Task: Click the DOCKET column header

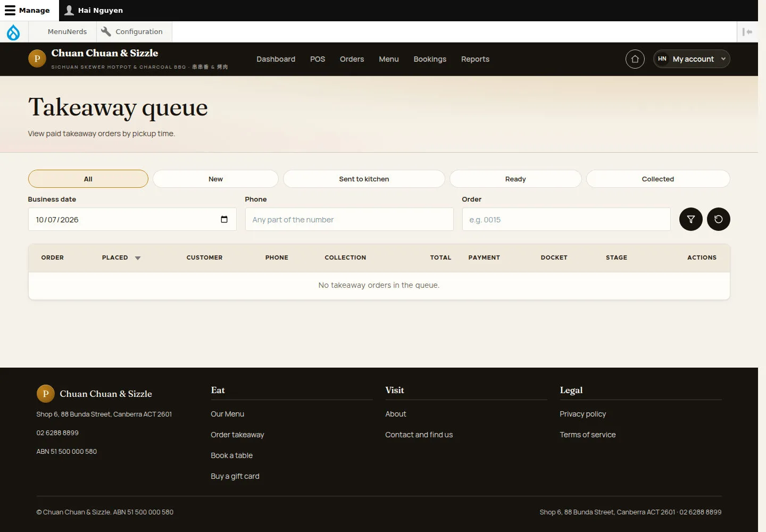Action: (554, 257)
